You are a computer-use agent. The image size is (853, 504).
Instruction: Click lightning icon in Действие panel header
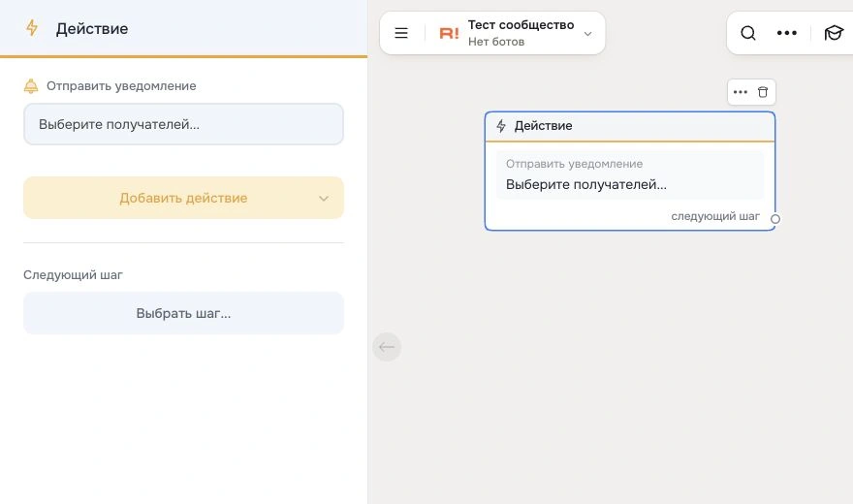click(x=32, y=28)
